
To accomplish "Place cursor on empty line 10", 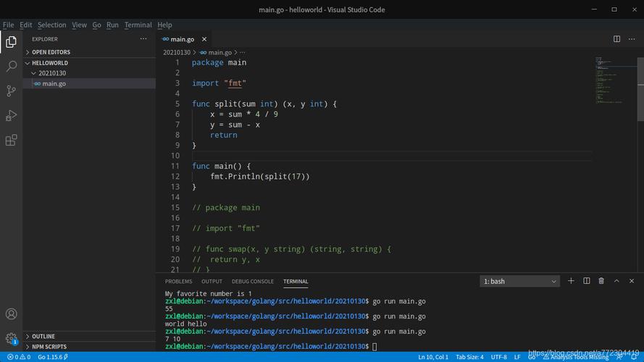I will pos(392,156).
